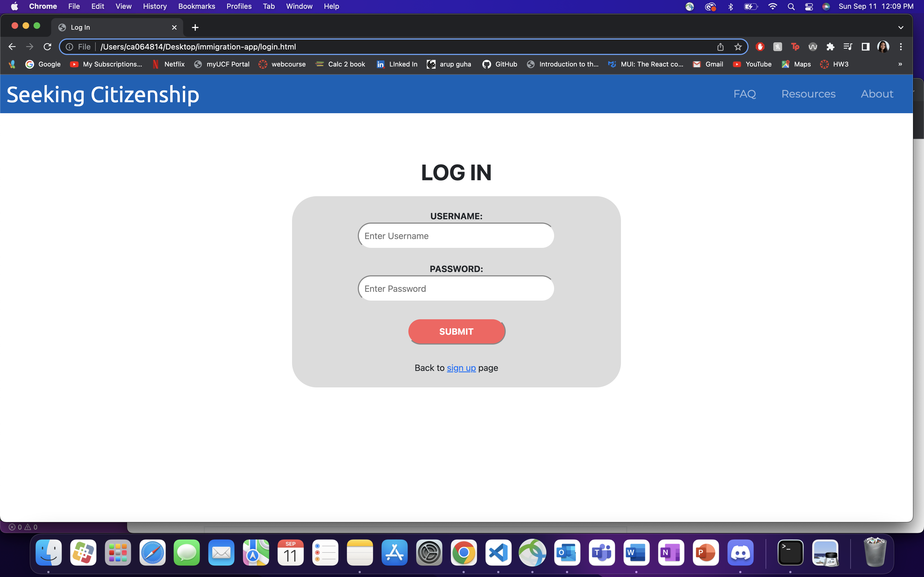Click the Enter Username field
The width and height of the screenshot is (924, 577).
[x=456, y=236]
